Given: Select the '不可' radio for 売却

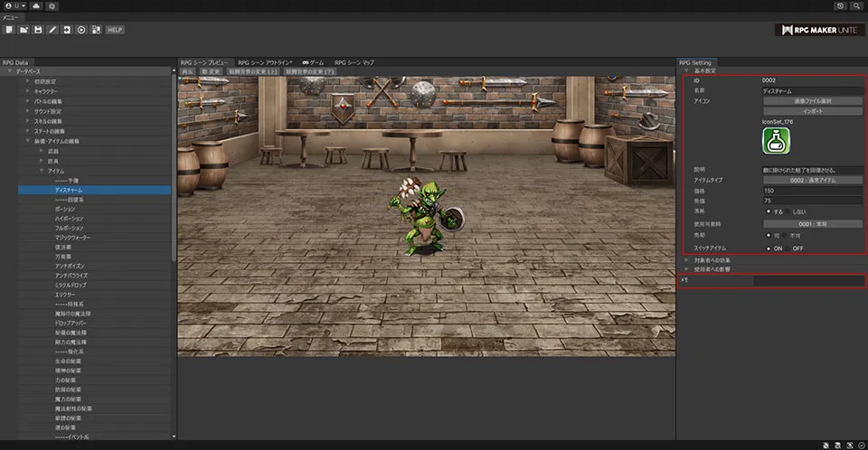Looking at the screenshot, I should click(x=784, y=235).
